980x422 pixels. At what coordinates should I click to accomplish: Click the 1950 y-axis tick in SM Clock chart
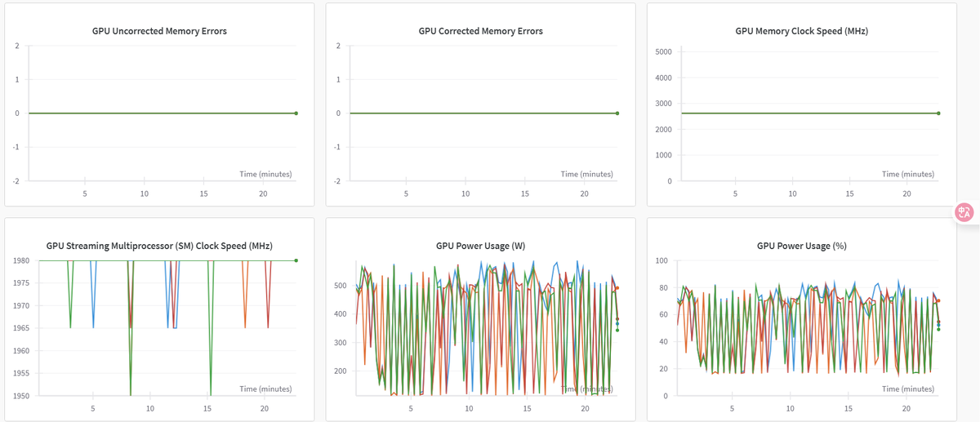tap(22, 396)
